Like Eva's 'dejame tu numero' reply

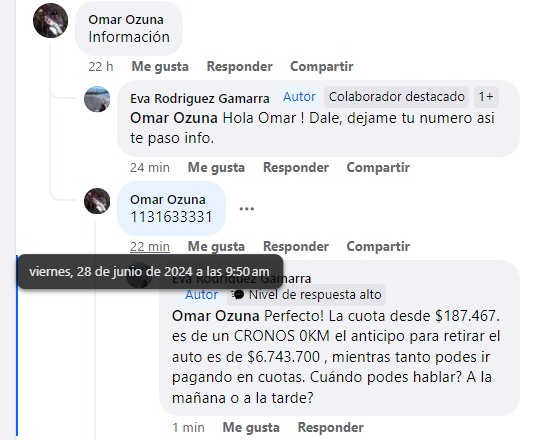[216, 167]
